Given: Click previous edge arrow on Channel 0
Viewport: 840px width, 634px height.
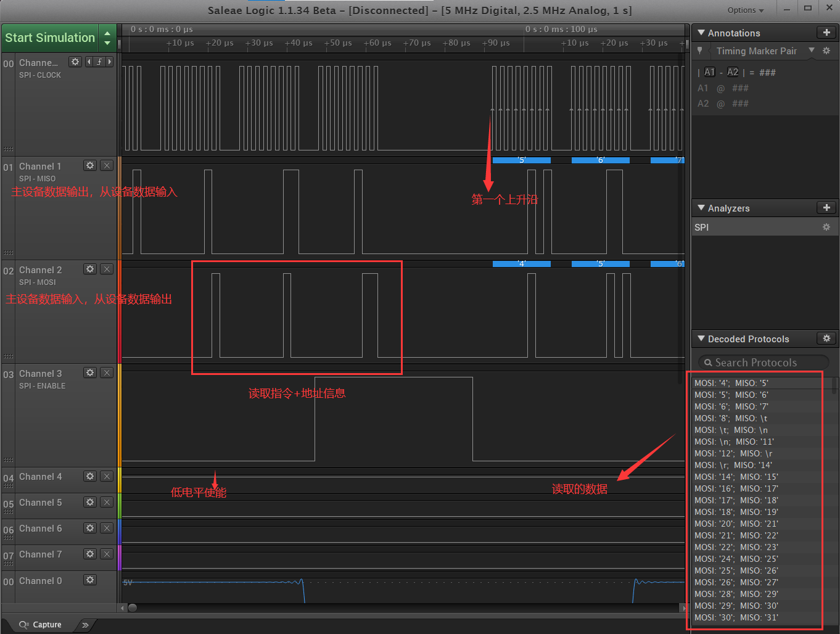Looking at the screenshot, I should point(89,62).
